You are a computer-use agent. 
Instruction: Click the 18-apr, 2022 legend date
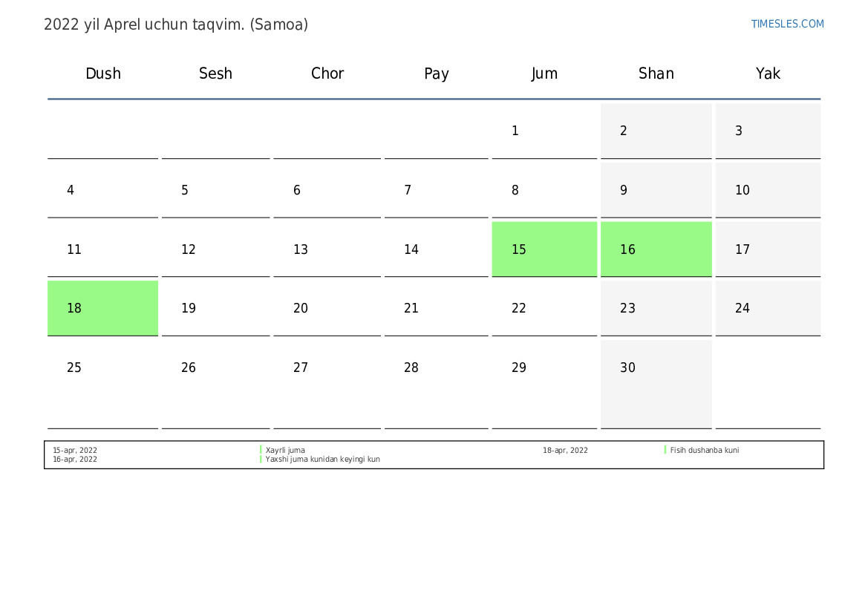click(565, 451)
